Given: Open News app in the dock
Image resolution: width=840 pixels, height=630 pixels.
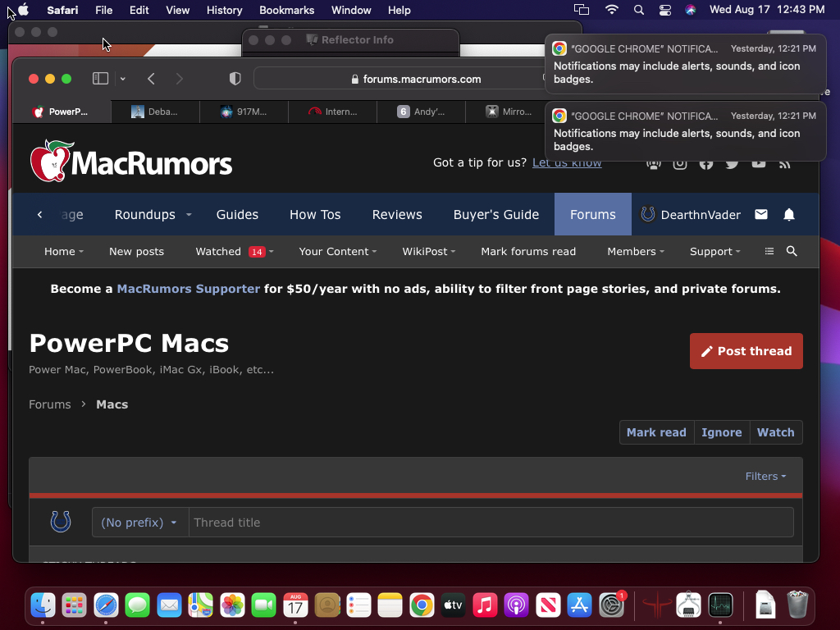Looking at the screenshot, I should click(x=548, y=605).
